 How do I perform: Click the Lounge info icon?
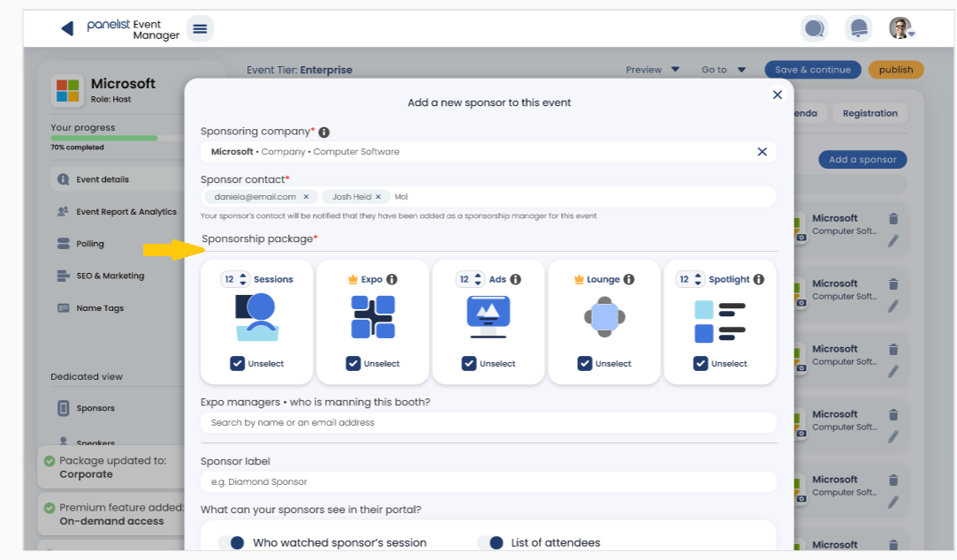(x=628, y=279)
